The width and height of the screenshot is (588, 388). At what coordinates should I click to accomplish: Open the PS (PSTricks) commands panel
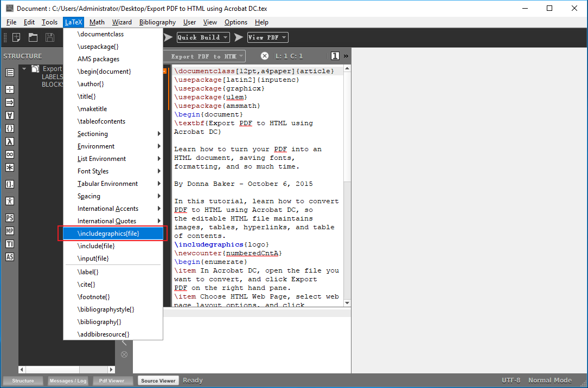point(10,218)
